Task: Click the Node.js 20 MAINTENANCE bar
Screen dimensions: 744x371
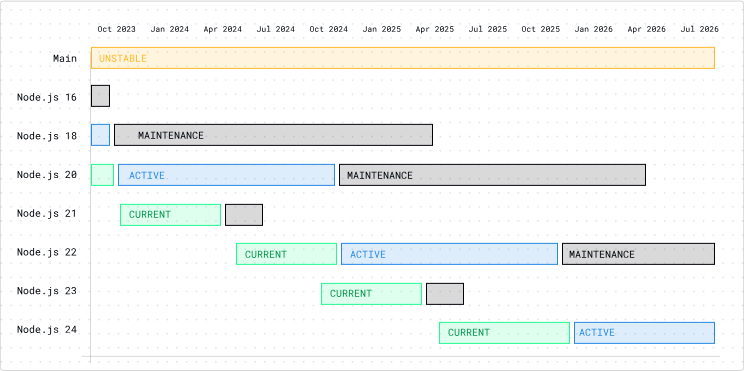Action: (493, 175)
